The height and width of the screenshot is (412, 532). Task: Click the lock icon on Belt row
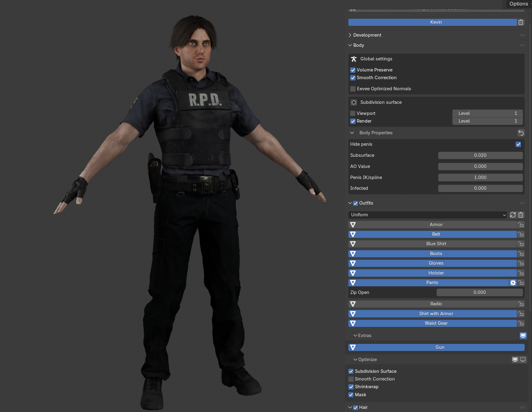coord(521,234)
